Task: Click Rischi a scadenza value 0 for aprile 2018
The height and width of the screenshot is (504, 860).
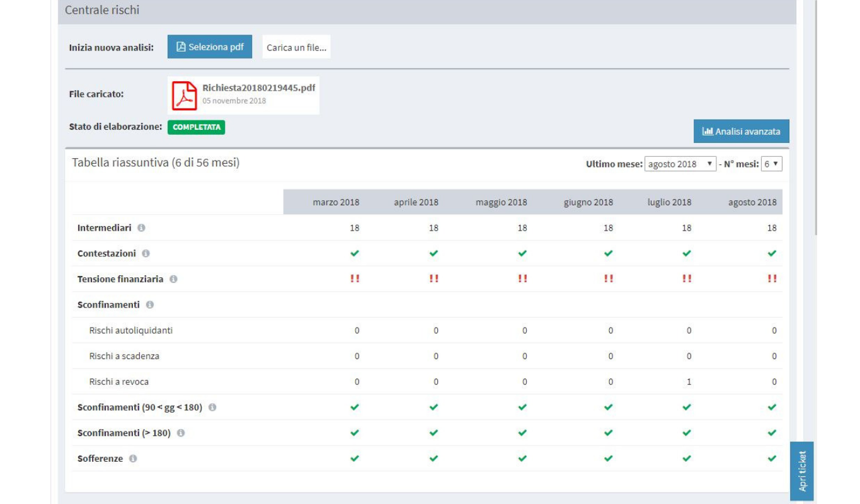Action: click(436, 356)
